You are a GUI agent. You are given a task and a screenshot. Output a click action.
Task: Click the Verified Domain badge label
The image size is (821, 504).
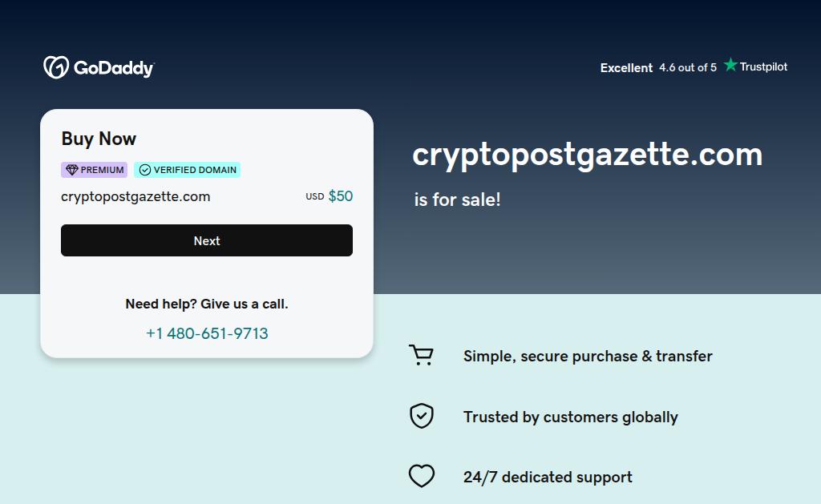click(195, 170)
